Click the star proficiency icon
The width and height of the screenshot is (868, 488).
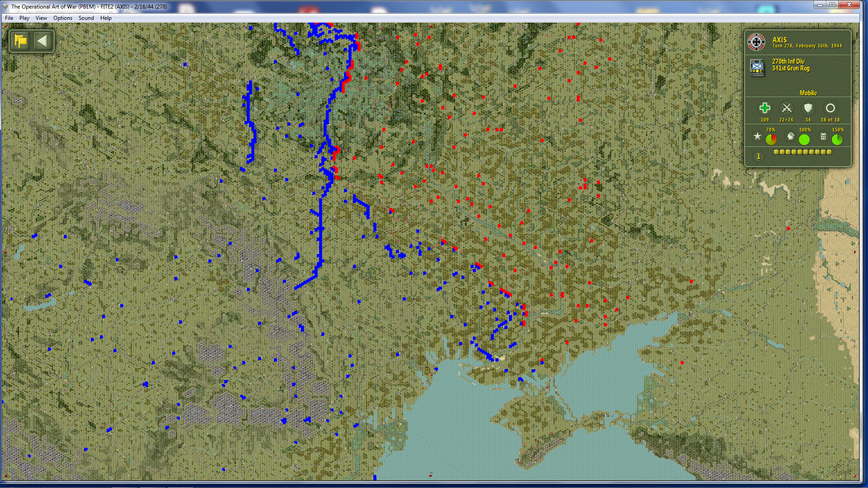[757, 136]
